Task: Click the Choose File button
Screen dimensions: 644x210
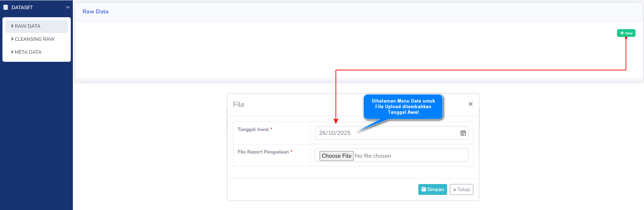Action: [x=336, y=156]
